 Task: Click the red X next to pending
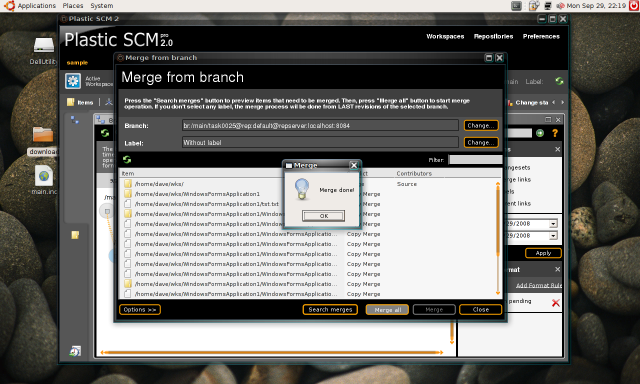click(556, 303)
